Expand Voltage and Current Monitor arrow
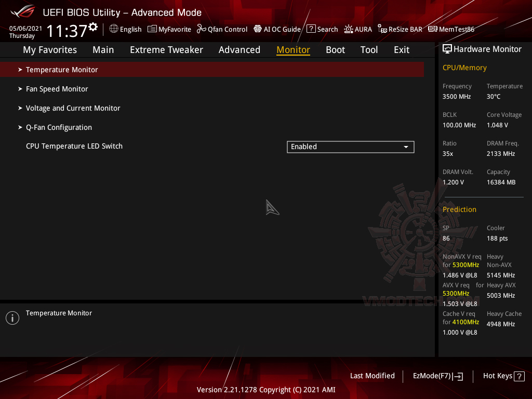The width and height of the screenshot is (532, 399). point(20,108)
